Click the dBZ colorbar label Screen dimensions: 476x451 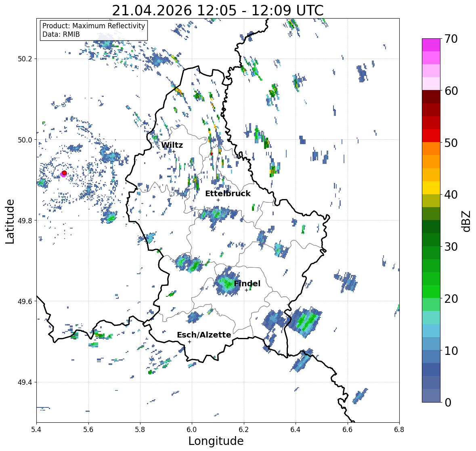coord(467,221)
